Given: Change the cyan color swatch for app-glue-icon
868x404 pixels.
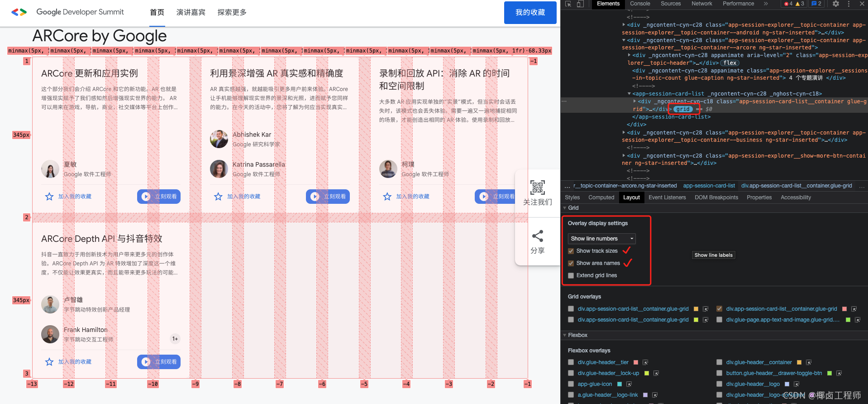Looking at the screenshot, I should click(620, 384).
